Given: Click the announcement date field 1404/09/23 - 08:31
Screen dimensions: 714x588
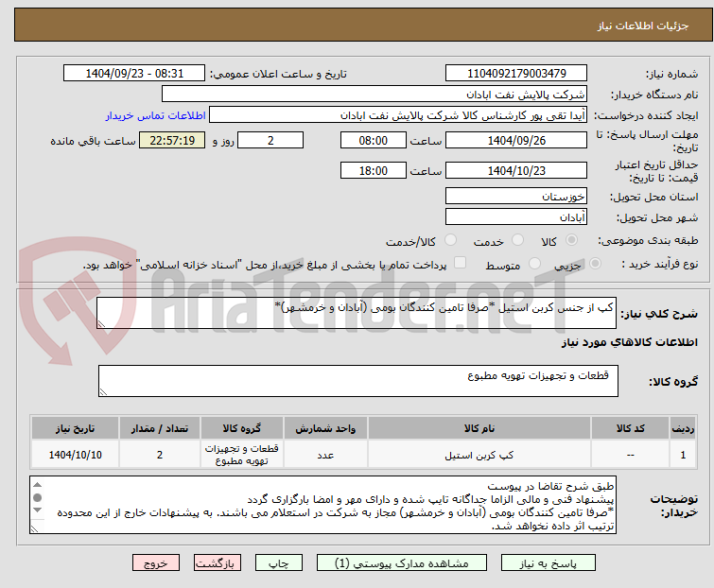Looking at the screenshot, I should click(x=134, y=74).
